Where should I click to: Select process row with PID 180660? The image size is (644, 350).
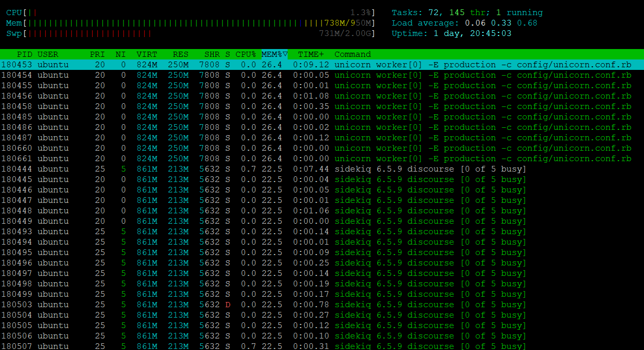(x=322, y=148)
